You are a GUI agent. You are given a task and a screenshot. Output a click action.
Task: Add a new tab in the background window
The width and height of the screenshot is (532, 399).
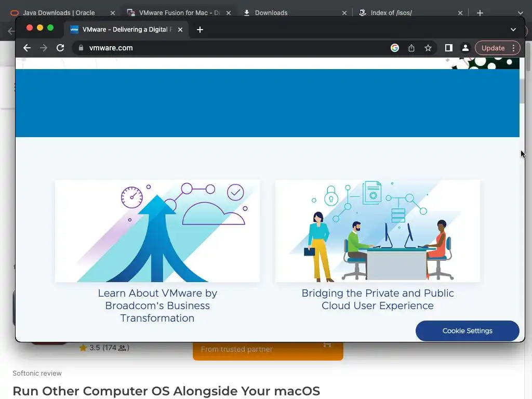click(480, 13)
